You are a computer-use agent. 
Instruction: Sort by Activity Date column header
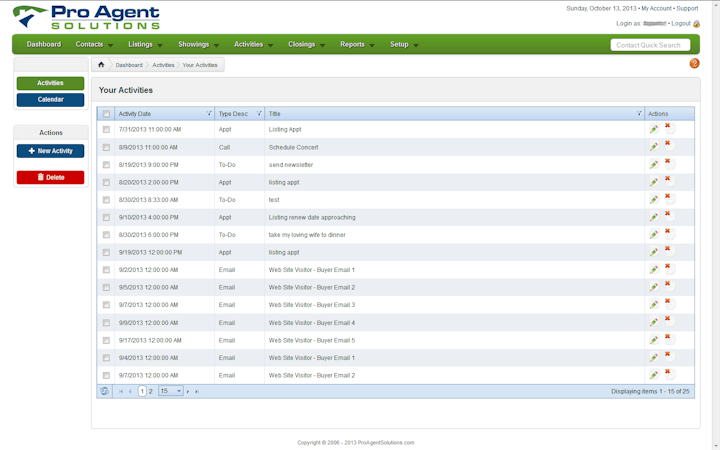click(135, 113)
